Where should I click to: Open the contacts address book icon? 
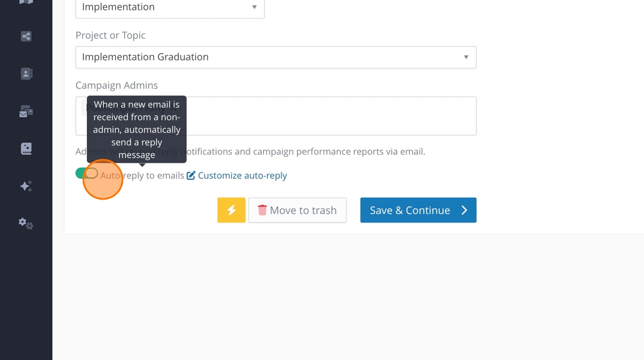click(26, 74)
